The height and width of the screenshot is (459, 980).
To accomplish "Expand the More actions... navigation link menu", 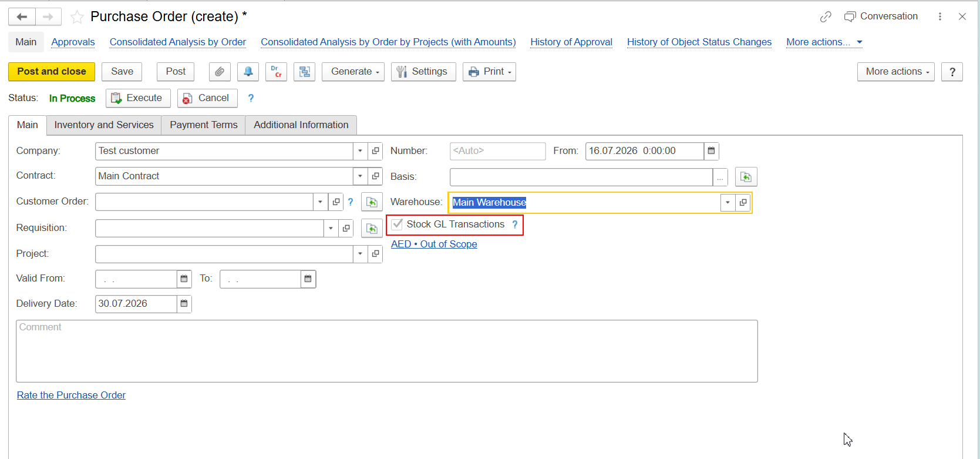I will click(x=824, y=42).
